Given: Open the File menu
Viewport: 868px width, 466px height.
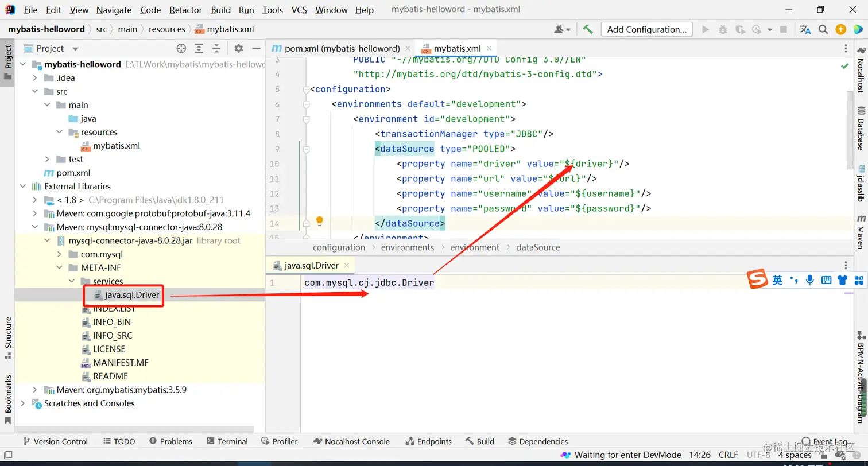Looking at the screenshot, I should tap(30, 10).
